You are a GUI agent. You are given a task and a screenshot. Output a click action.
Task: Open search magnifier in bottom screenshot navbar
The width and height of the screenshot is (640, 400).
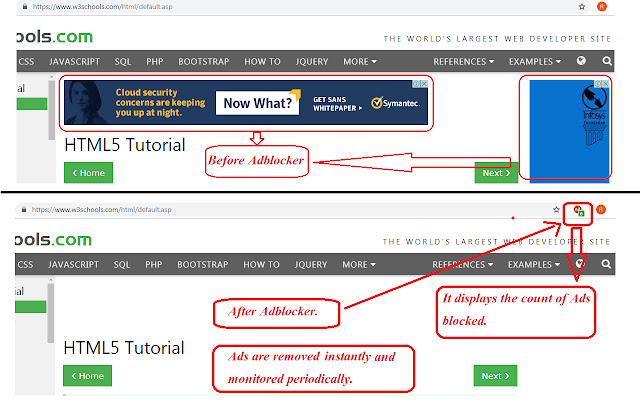click(606, 264)
